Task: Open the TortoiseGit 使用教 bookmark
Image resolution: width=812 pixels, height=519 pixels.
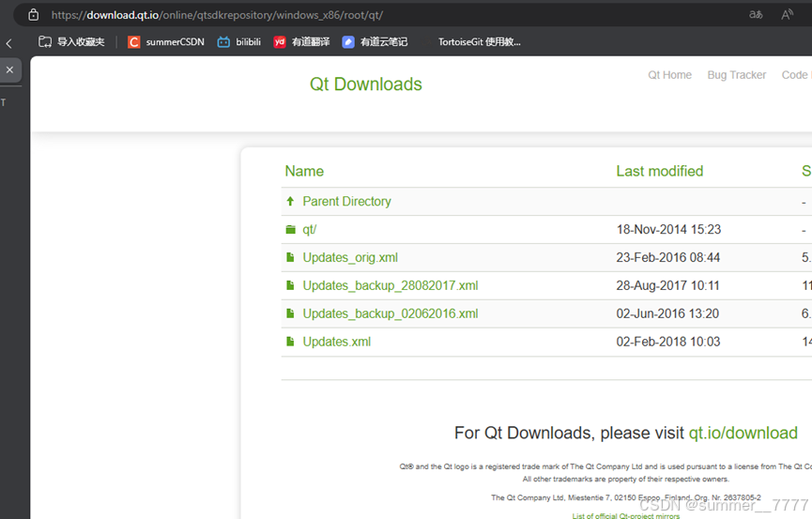Action: [x=479, y=42]
